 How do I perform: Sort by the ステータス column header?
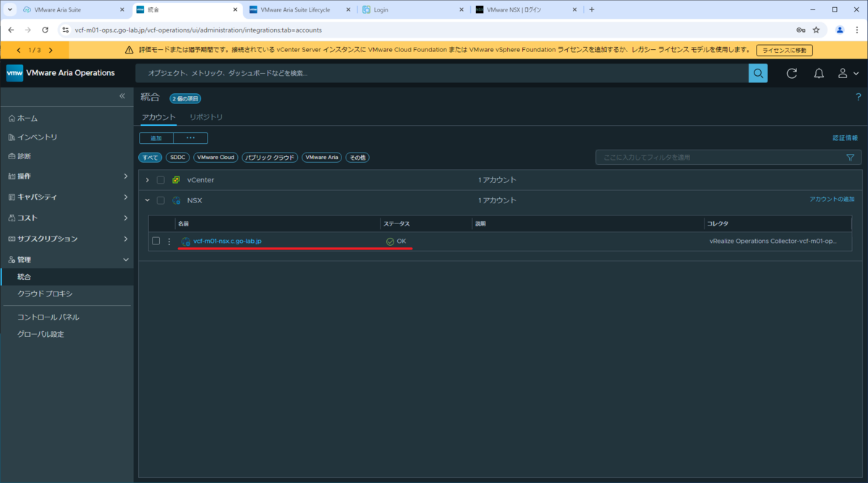[x=396, y=223]
